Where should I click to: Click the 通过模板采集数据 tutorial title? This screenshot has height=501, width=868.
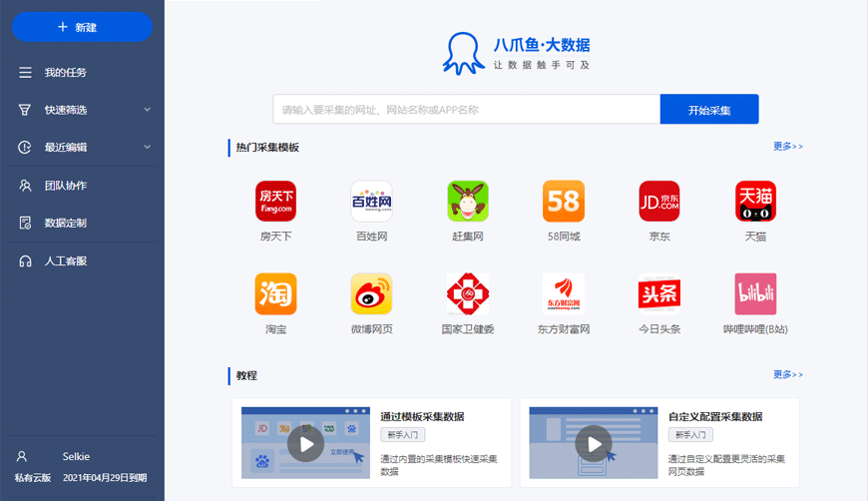click(x=422, y=417)
